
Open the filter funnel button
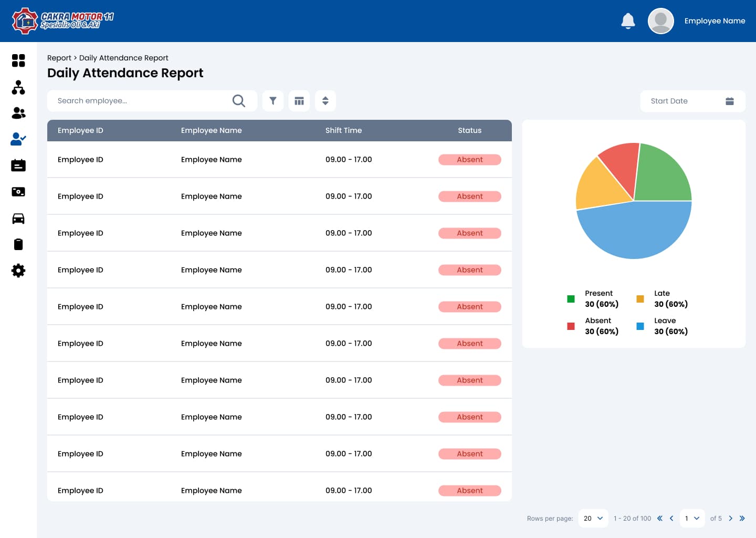(x=273, y=101)
